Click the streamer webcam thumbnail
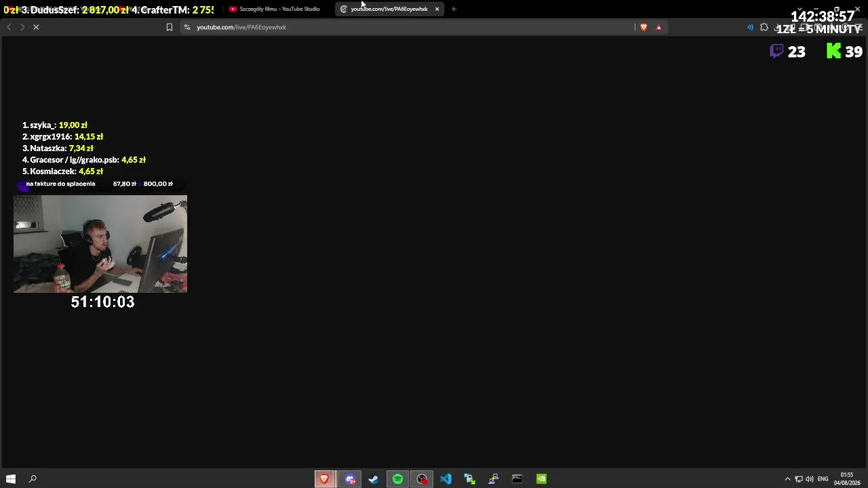 (100, 244)
